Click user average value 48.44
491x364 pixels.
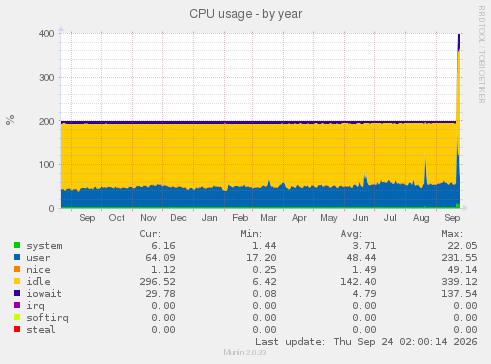pyautogui.click(x=361, y=258)
